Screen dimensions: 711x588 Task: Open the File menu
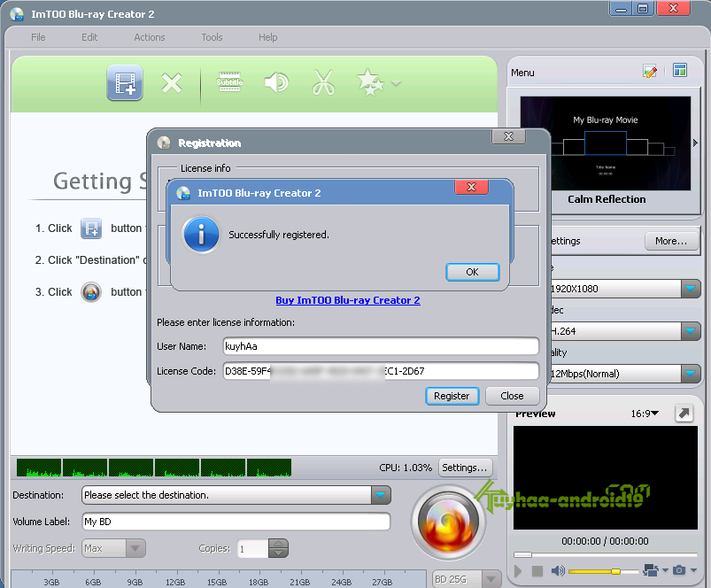pyautogui.click(x=38, y=37)
